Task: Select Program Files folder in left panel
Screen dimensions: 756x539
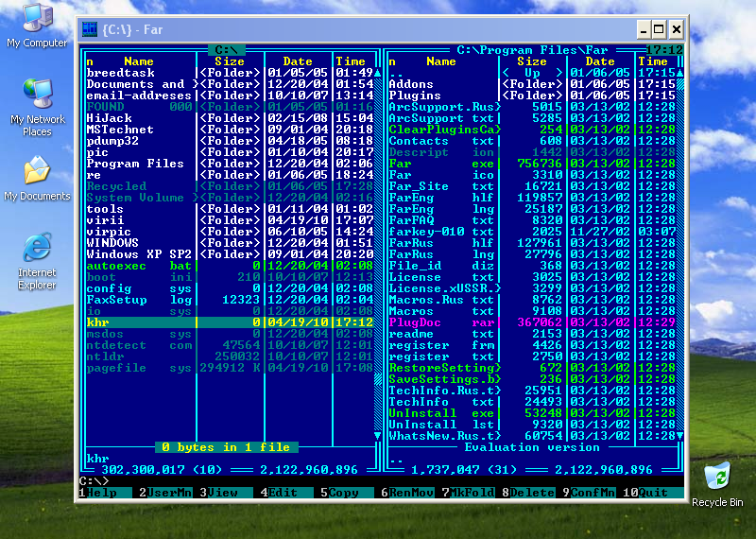Action: pyautogui.click(x=230, y=164)
